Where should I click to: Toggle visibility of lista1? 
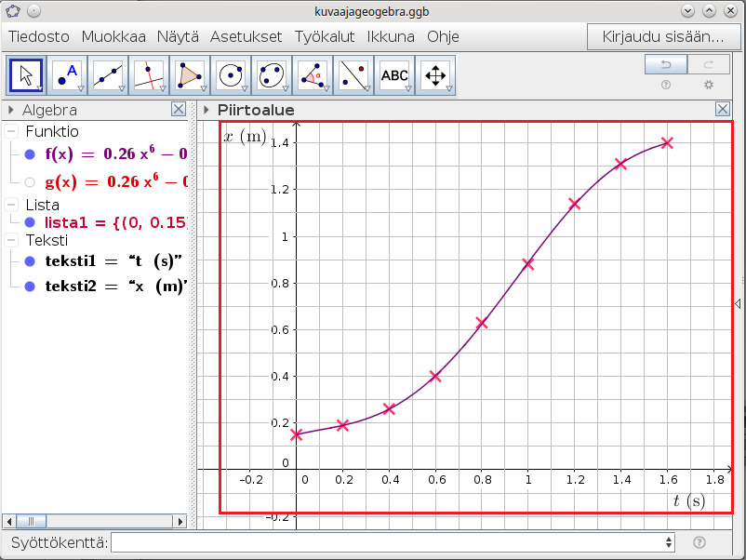point(30,222)
